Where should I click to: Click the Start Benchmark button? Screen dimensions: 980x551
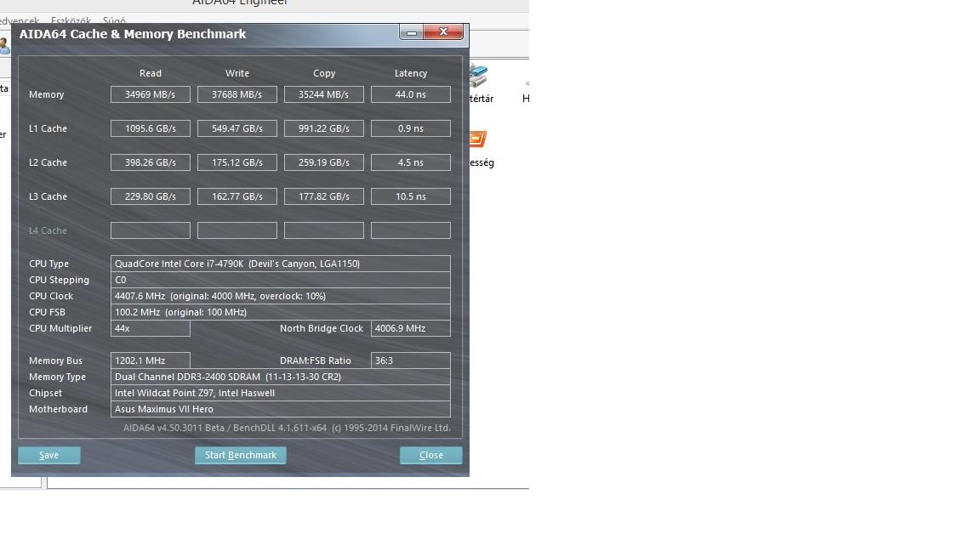(241, 455)
